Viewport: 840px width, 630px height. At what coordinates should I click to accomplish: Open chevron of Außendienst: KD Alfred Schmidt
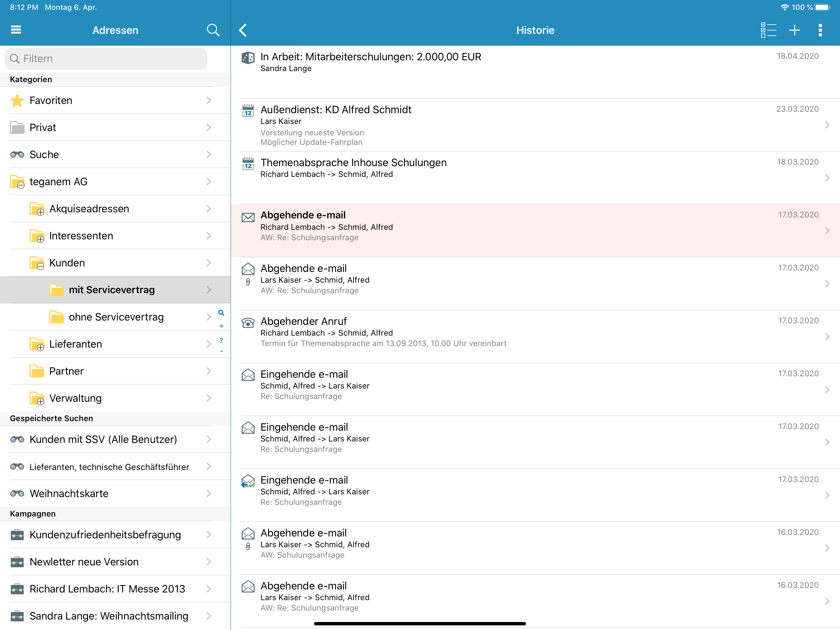point(827,125)
